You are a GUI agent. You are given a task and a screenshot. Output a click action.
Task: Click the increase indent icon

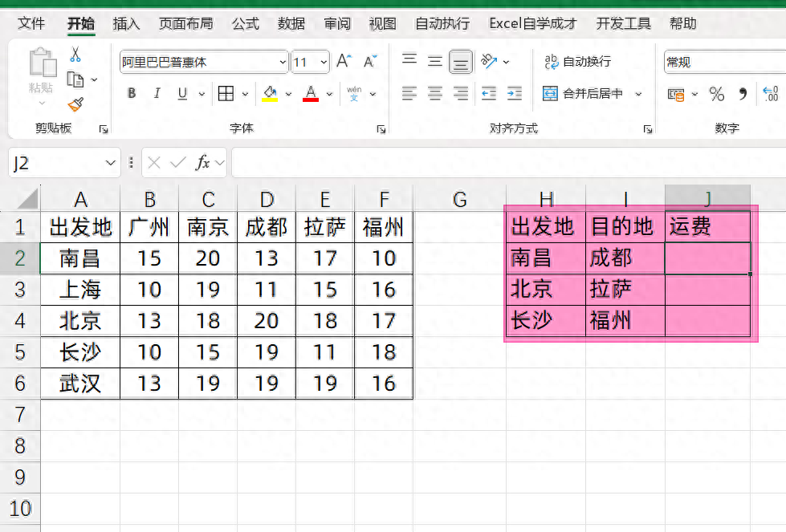[515, 93]
